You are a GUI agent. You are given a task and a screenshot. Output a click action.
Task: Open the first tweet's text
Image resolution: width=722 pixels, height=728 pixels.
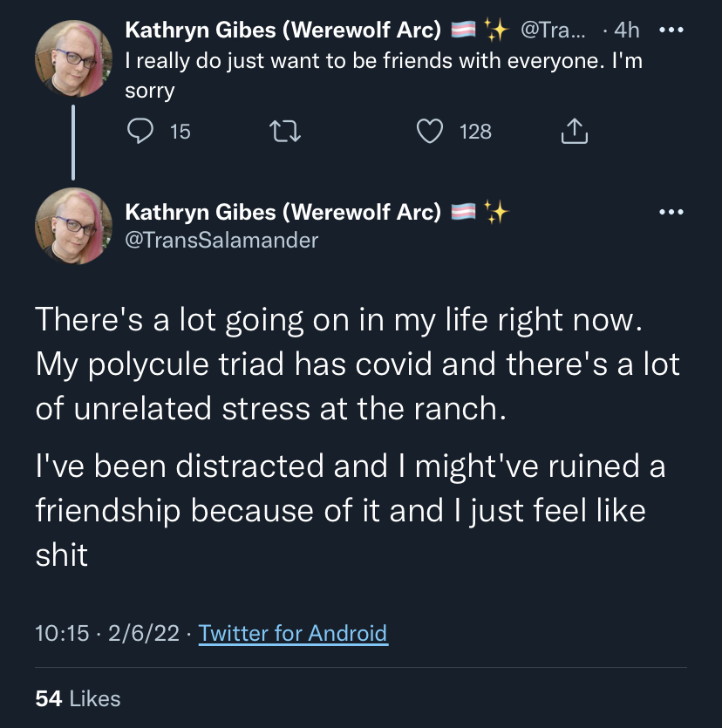[x=384, y=76]
